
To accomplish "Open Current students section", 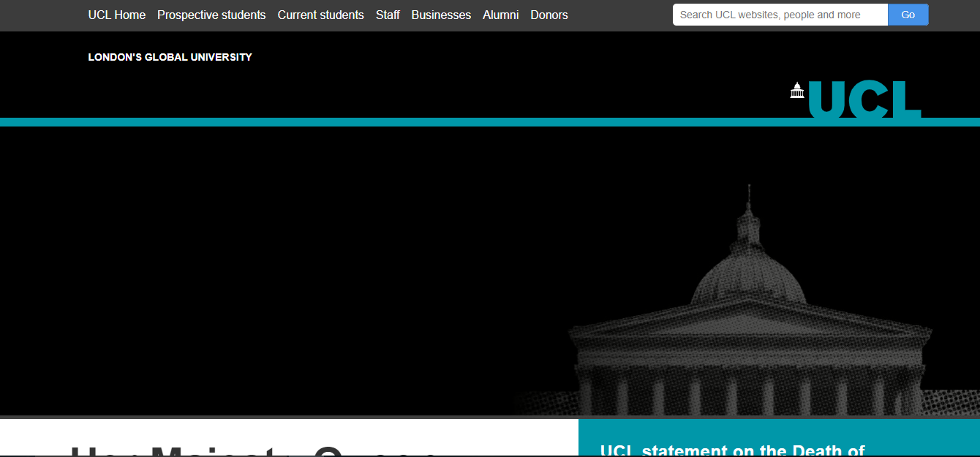I will [x=321, y=15].
